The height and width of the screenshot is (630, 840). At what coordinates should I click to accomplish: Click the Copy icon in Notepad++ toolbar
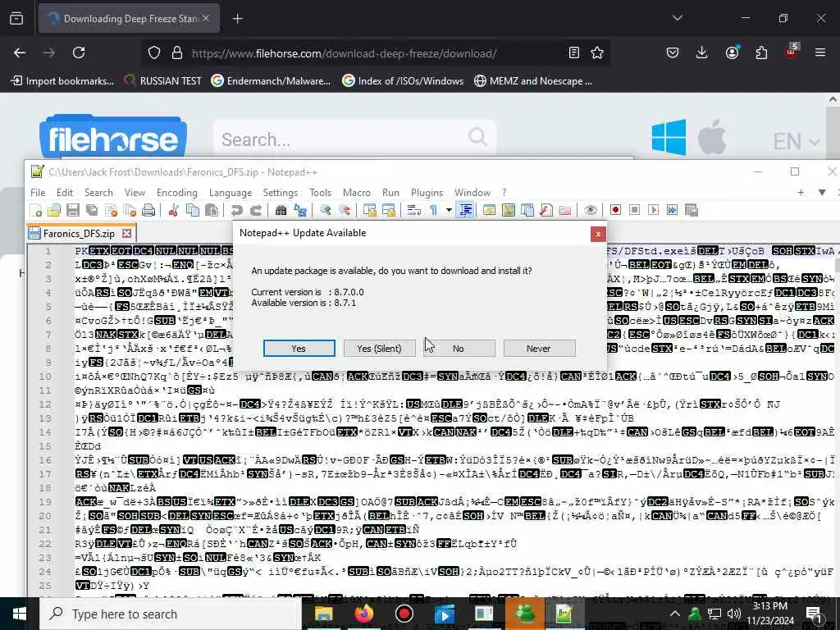pos(192,210)
